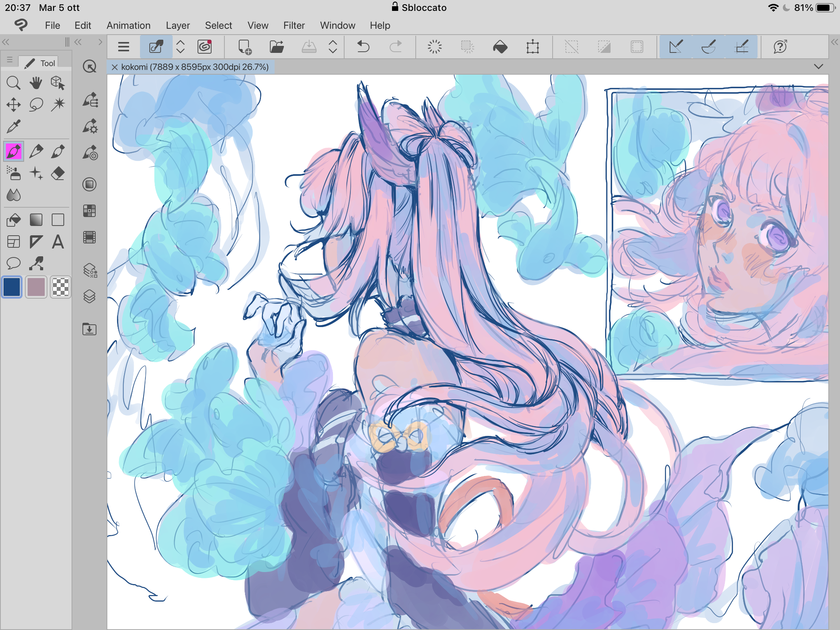Select the Move layer tool

tap(14, 105)
